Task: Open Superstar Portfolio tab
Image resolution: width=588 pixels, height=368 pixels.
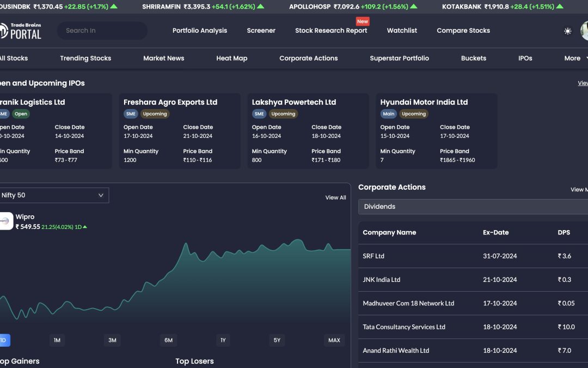Action: [x=400, y=58]
